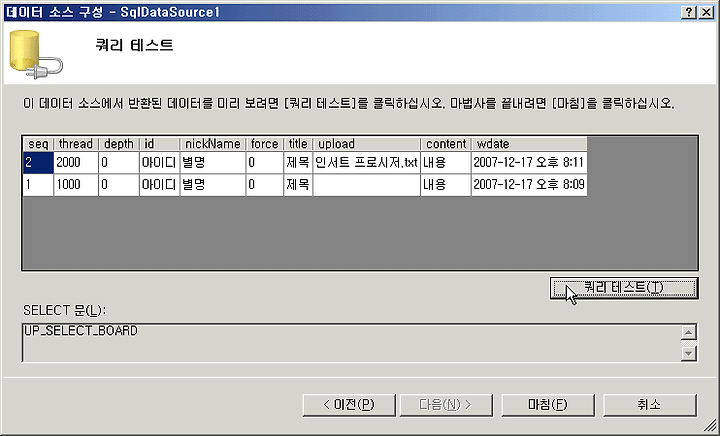Click the 쿼리 테스트(T) button

point(624,288)
